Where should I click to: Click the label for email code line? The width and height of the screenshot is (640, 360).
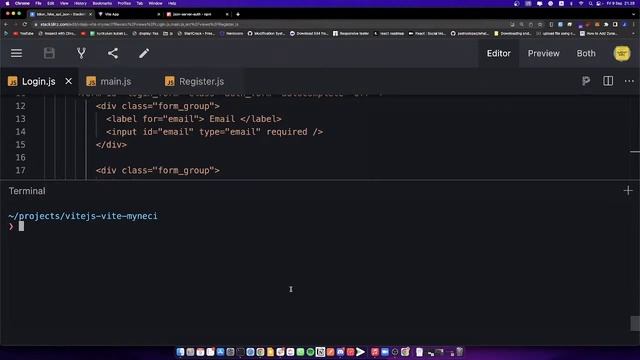click(193, 119)
